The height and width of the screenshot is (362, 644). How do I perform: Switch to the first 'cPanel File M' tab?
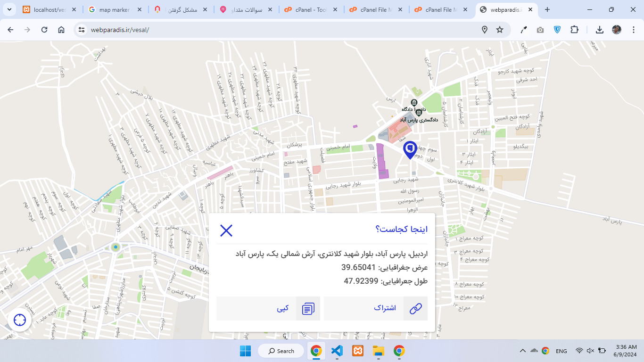[376, 9]
